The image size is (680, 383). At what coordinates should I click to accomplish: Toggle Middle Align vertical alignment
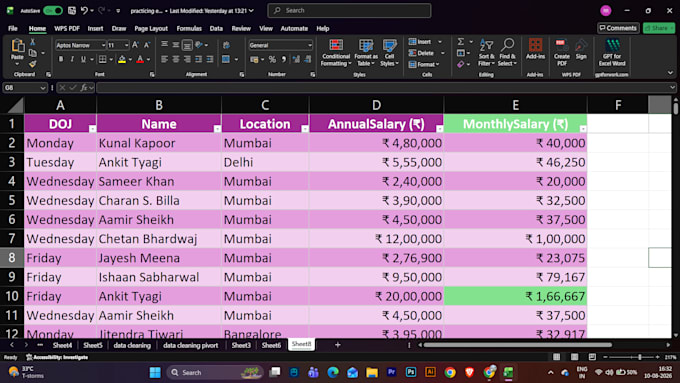[x=176, y=45]
